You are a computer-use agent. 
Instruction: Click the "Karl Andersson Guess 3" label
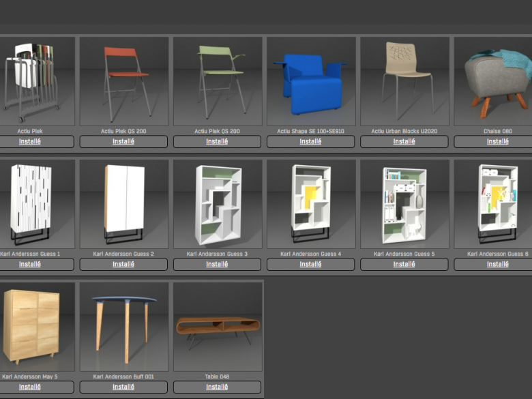point(217,254)
